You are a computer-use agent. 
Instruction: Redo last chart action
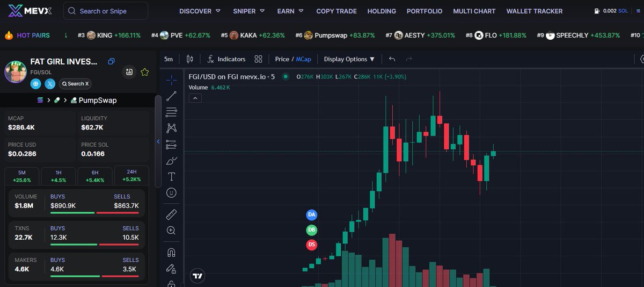[409, 59]
